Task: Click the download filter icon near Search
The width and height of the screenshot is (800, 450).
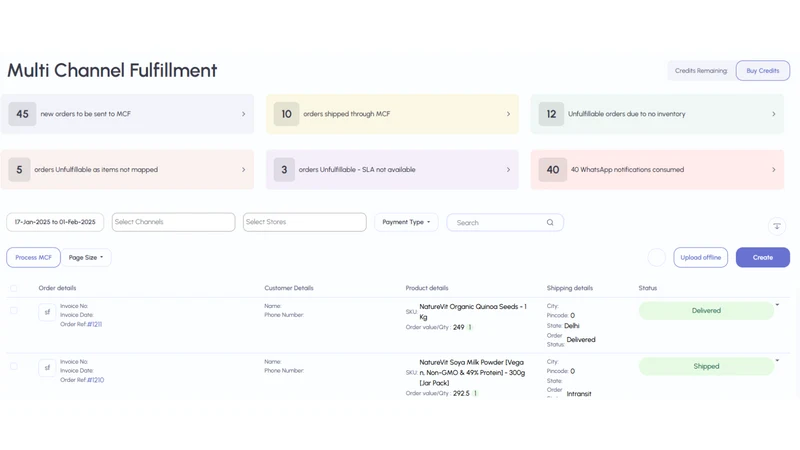Action: click(x=777, y=226)
